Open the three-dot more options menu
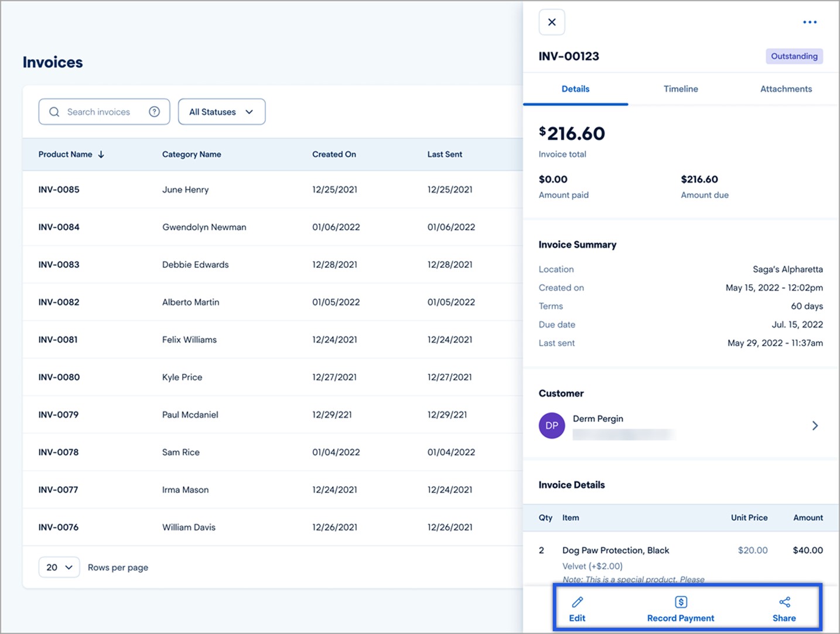Viewport: 840px width, 634px height. [810, 22]
